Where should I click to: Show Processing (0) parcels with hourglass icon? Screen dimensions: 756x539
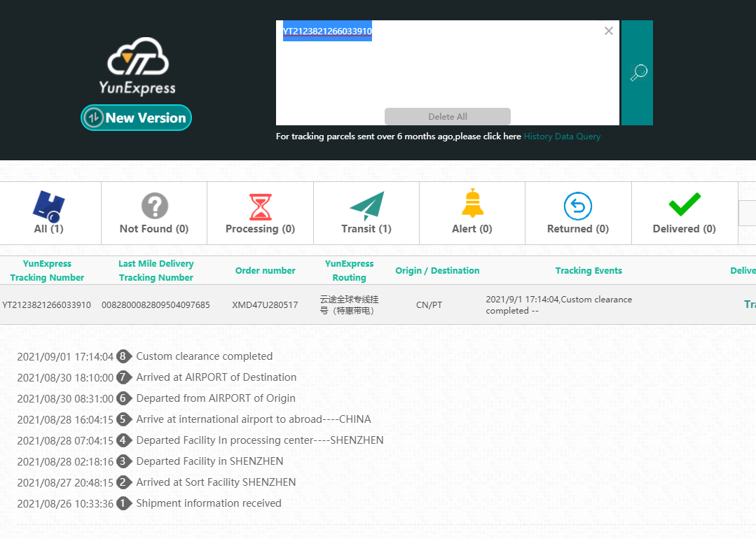click(x=260, y=213)
